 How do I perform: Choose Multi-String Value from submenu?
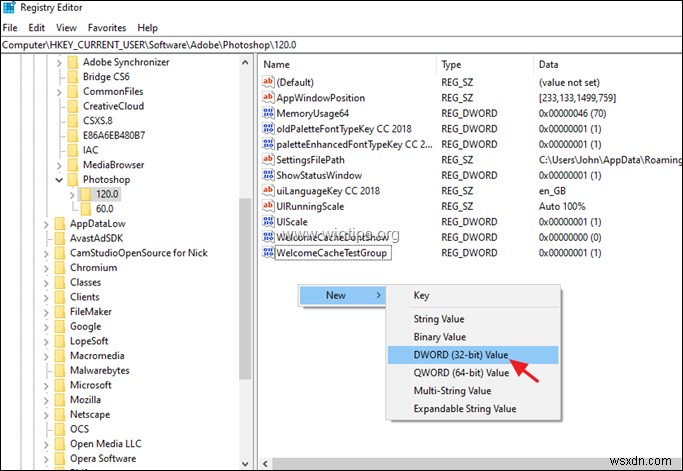[x=473, y=391]
